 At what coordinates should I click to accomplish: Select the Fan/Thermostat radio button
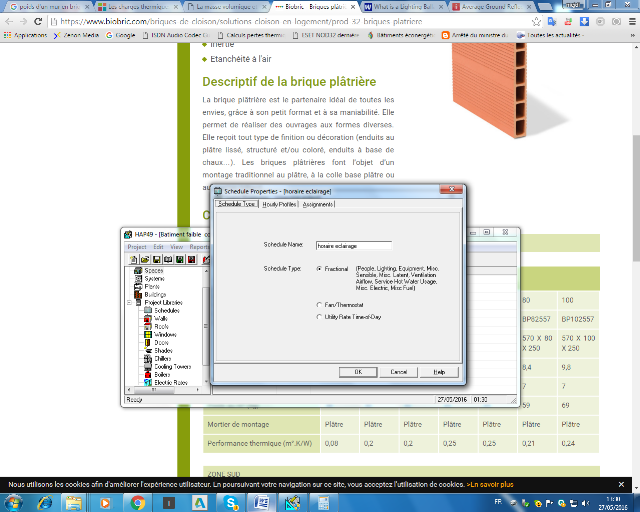319,304
